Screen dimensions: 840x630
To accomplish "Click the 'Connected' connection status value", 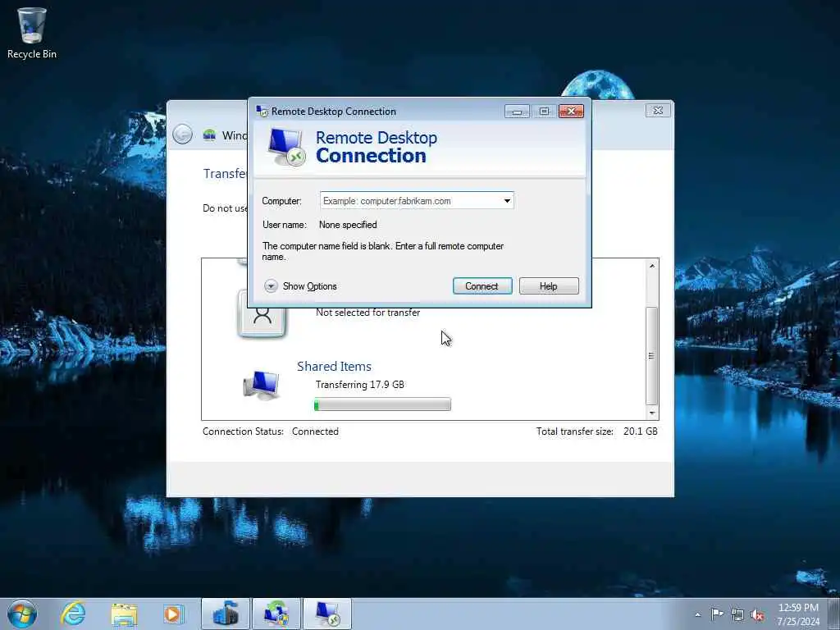I will (x=315, y=431).
